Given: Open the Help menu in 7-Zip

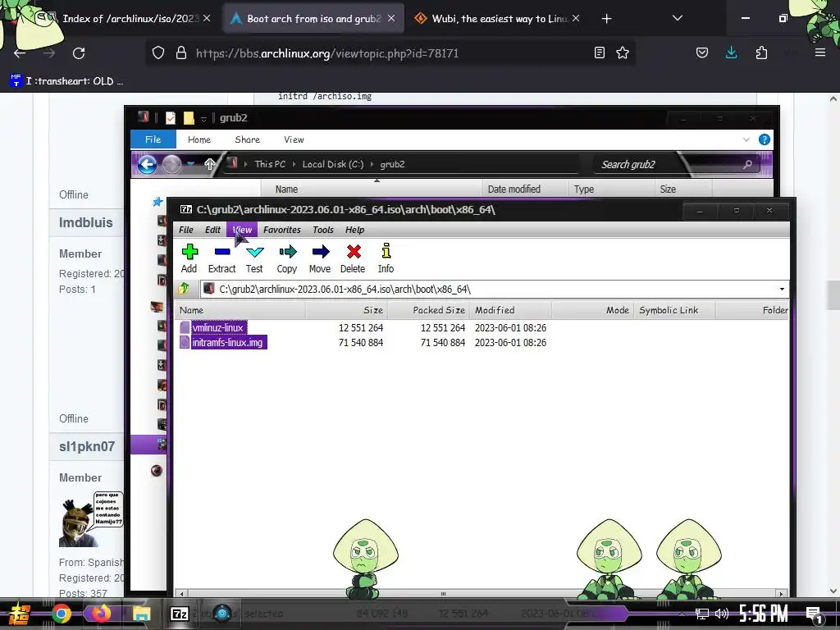Looking at the screenshot, I should [x=354, y=230].
